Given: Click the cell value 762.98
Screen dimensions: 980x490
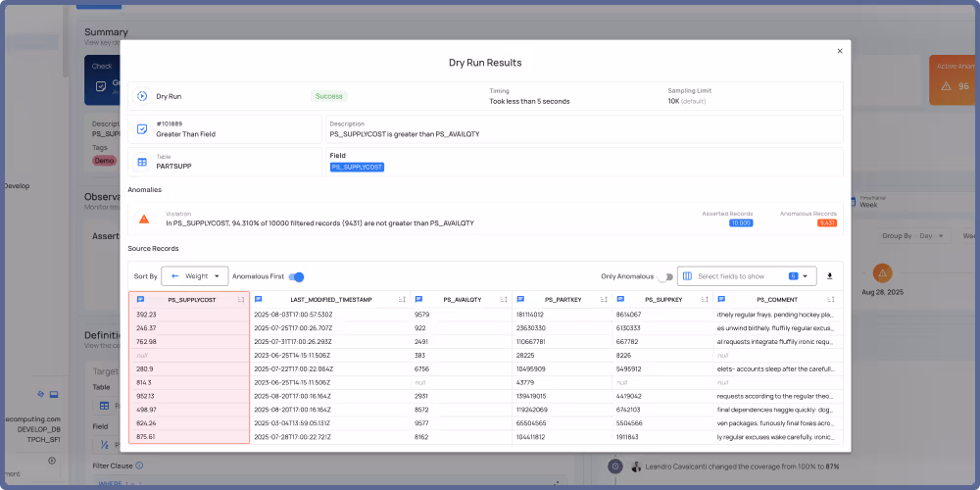Looking at the screenshot, I should (x=144, y=342).
